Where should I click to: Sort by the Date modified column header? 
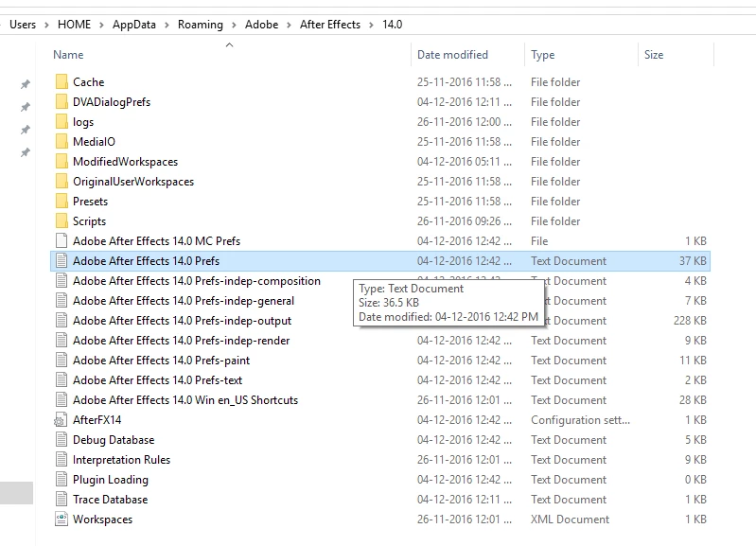(452, 55)
